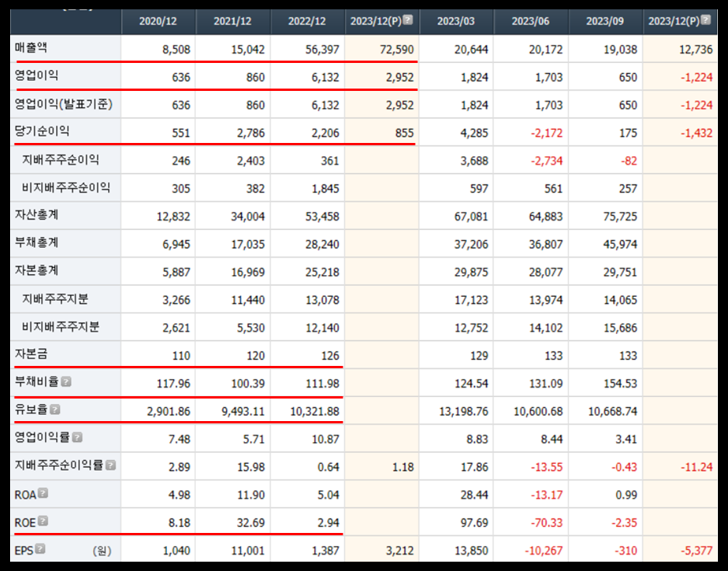
Task: Click the 45,974 total liabilities value
Action: 620,244
